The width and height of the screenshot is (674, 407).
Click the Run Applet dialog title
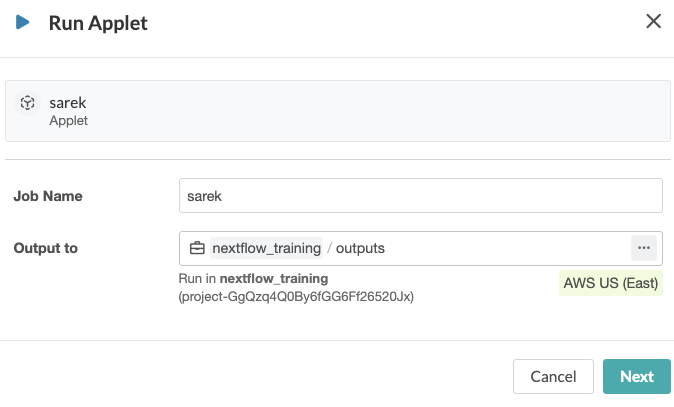coord(98,23)
